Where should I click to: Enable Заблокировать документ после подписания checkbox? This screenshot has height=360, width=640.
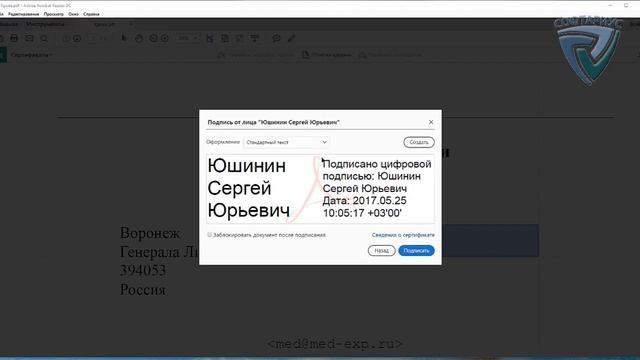[210, 235]
